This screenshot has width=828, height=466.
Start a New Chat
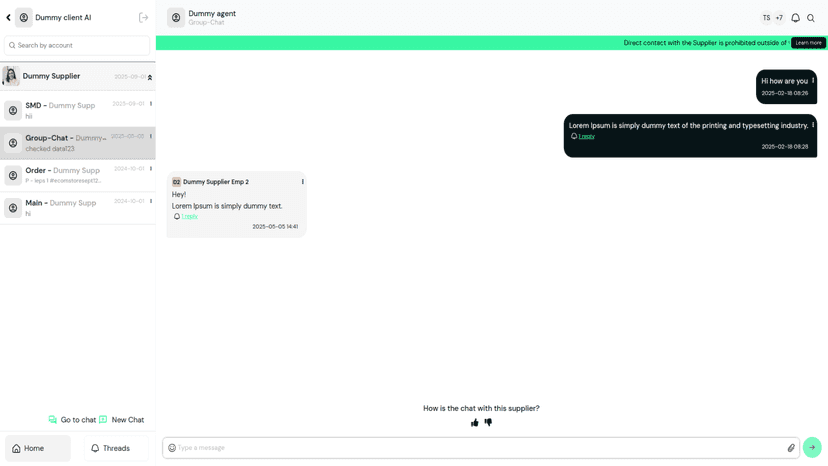121,420
